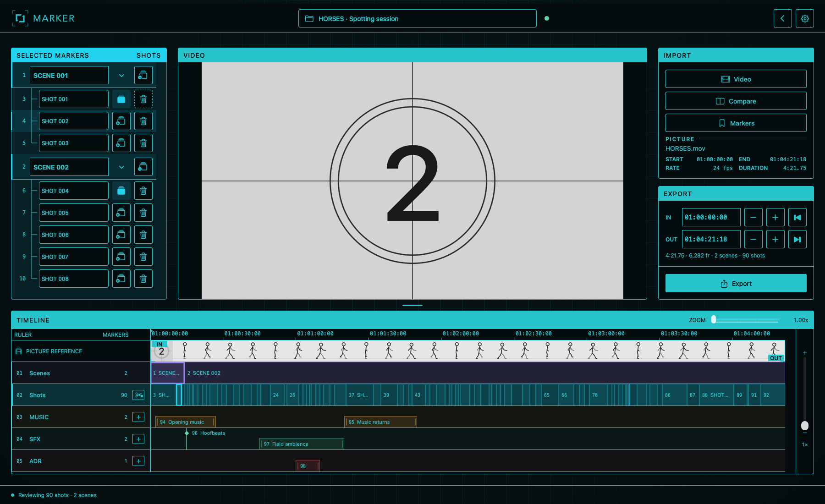Select the Picture Reference track row
825x504 pixels.
pyautogui.click(x=81, y=351)
